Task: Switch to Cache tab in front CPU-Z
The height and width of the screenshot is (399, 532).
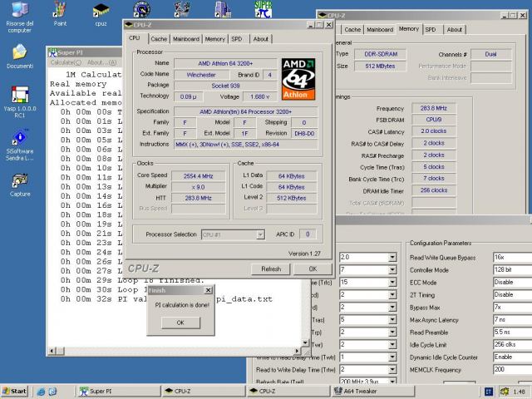Action: tap(159, 39)
